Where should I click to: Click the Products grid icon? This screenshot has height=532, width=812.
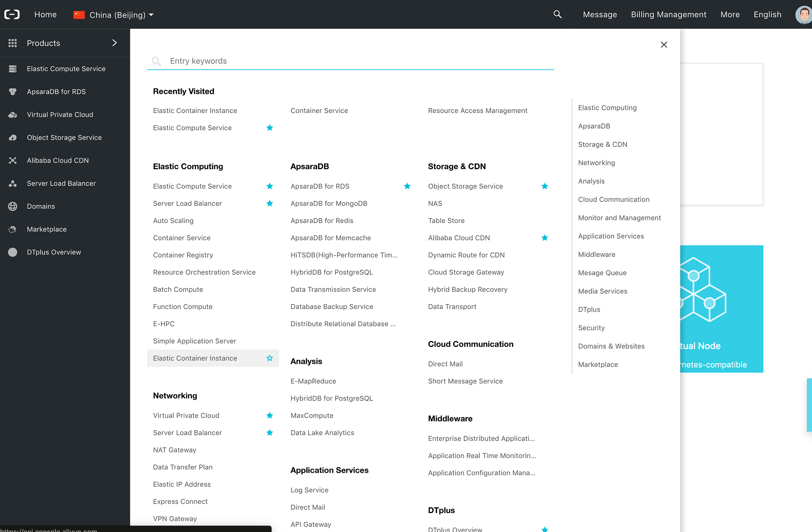13,43
